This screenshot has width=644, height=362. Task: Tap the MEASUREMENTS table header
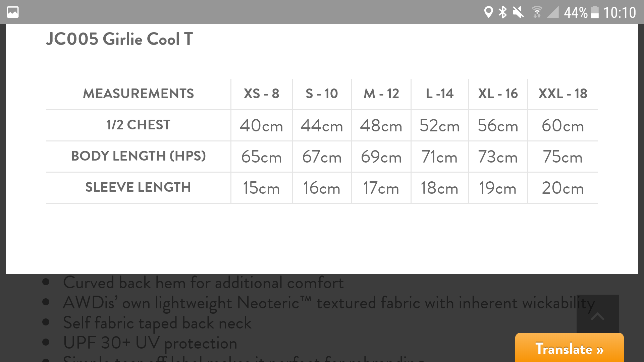pyautogui.click(x=138, y=94)
